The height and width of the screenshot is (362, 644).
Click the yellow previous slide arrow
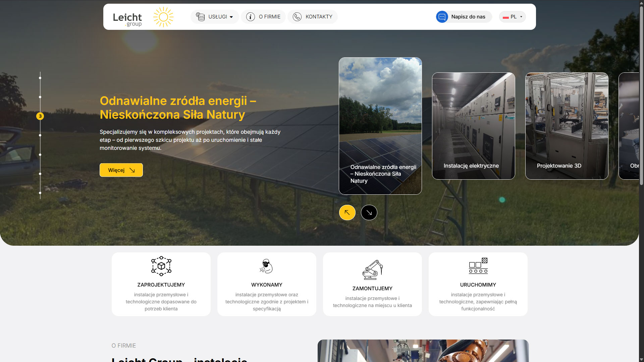click(347, 213)
